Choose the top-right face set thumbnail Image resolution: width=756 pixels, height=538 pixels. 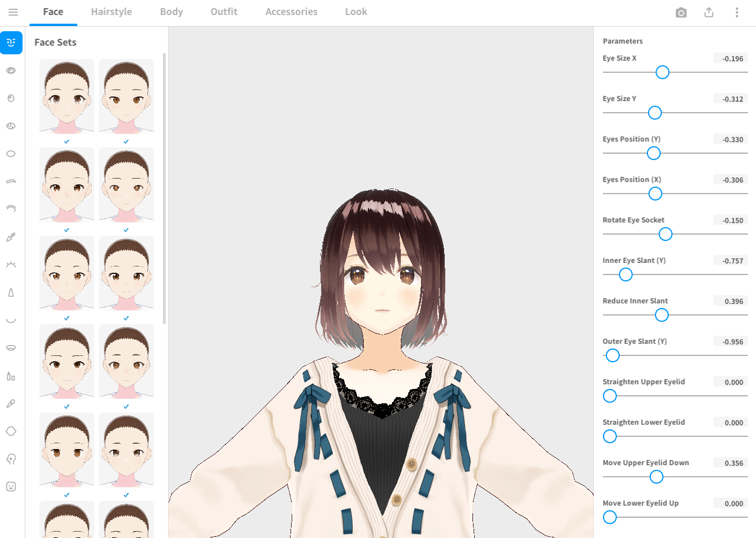pos(126,97)
